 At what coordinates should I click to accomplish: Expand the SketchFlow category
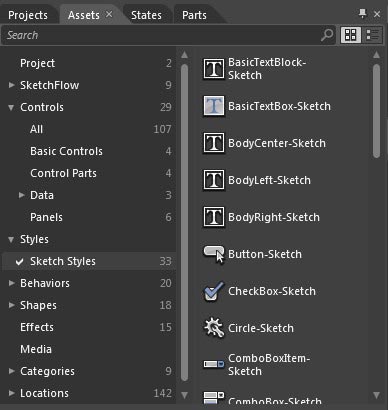pos(11,85)
